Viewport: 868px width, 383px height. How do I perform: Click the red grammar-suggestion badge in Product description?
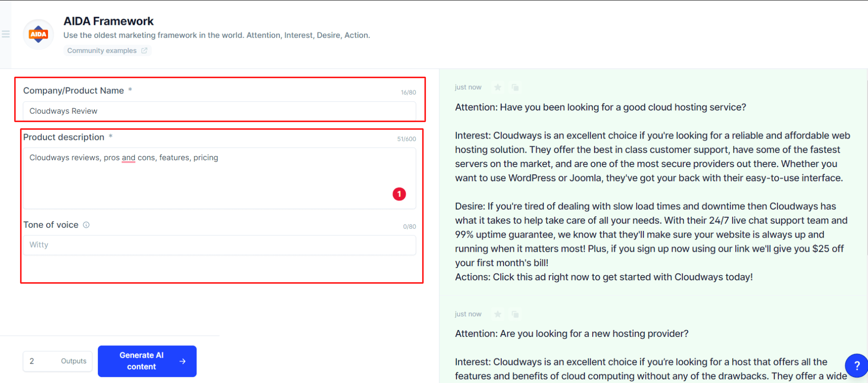[399, 194]
